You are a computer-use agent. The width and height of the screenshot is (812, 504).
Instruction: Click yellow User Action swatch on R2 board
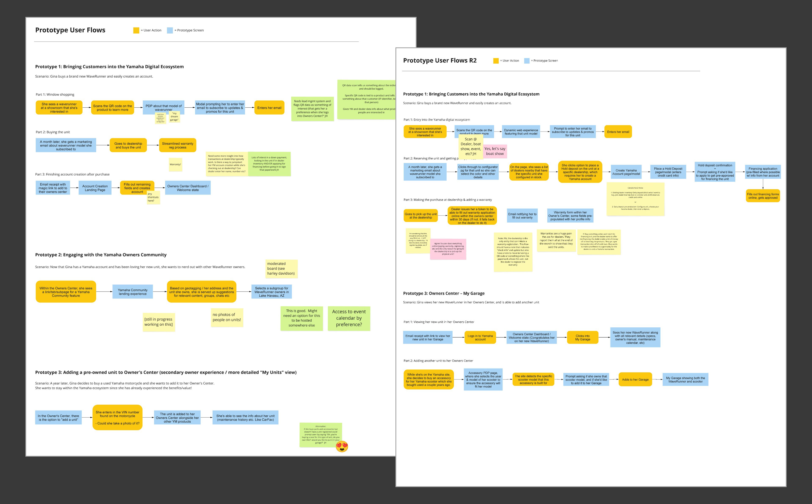pos(496,61)
